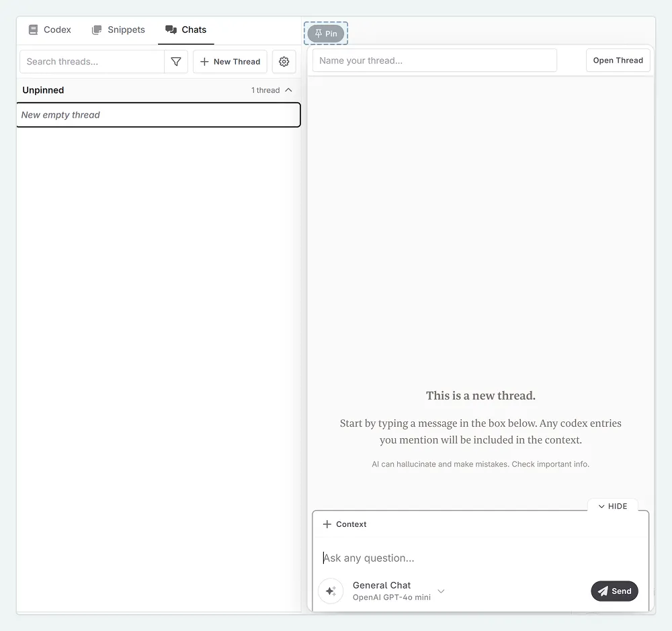Click the AI sparkle icon beside General Chat
The image size is (672, 631).
(x=331, y=591)
